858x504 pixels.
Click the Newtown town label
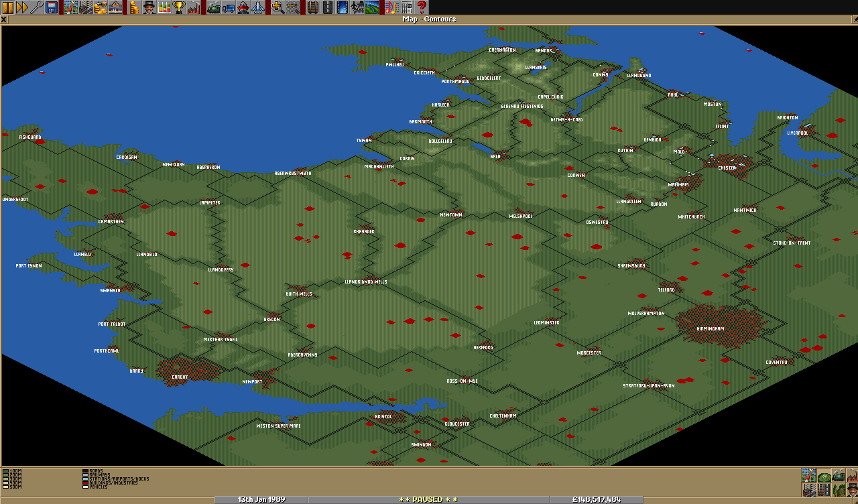coord(451,214)
